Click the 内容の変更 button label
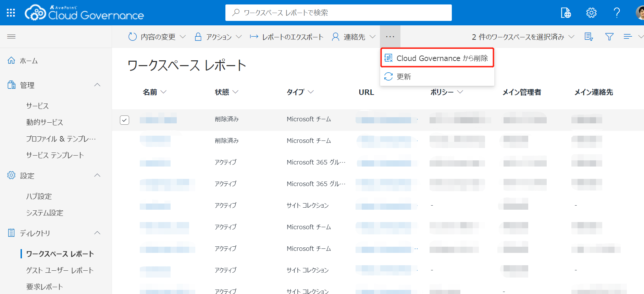Viewport: 644px width, 294px height. pyautogui.click(x=158, y=37)
